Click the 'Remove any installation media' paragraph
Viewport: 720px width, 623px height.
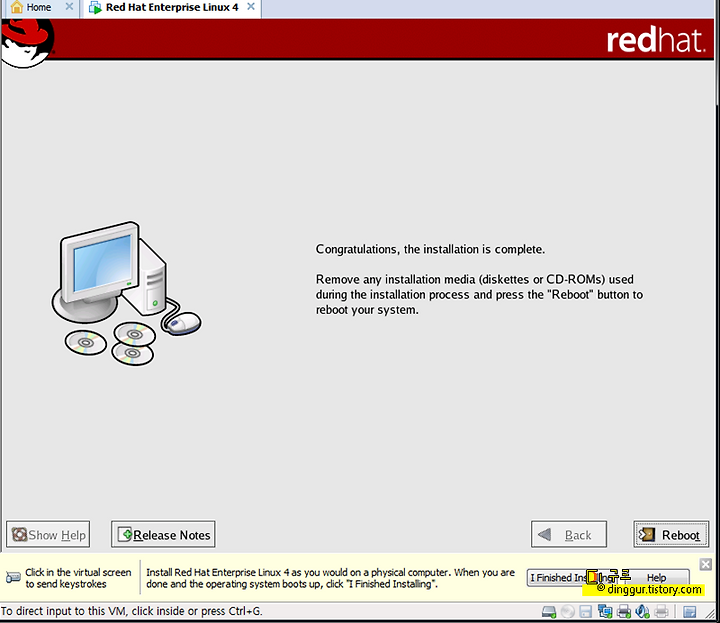(x=479, y=295)
